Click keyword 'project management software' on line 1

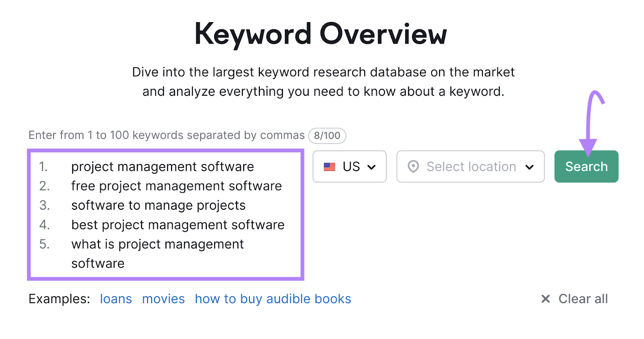163,167
